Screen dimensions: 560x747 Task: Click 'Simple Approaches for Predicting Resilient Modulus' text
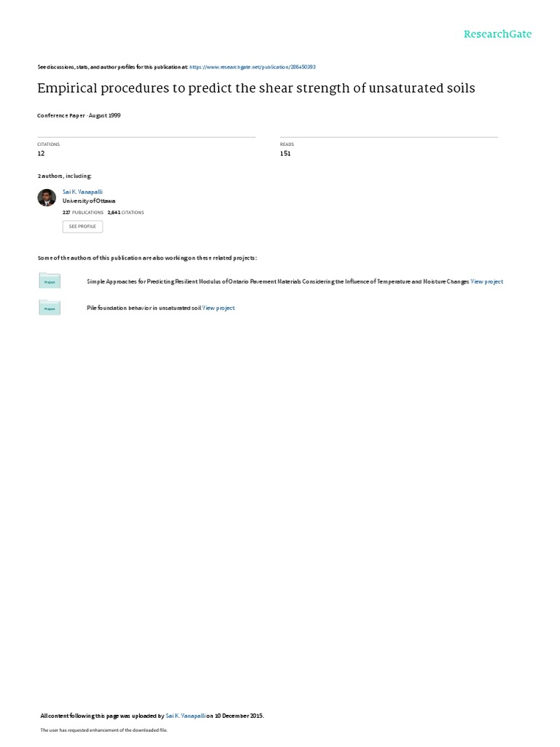coord(278,282)
